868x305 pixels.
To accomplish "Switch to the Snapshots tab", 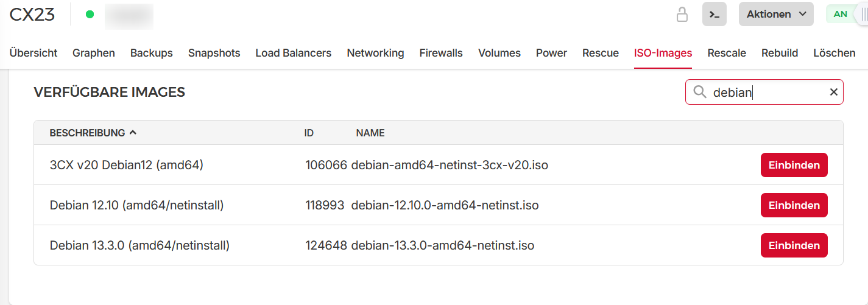I will (x=214, y=53).
